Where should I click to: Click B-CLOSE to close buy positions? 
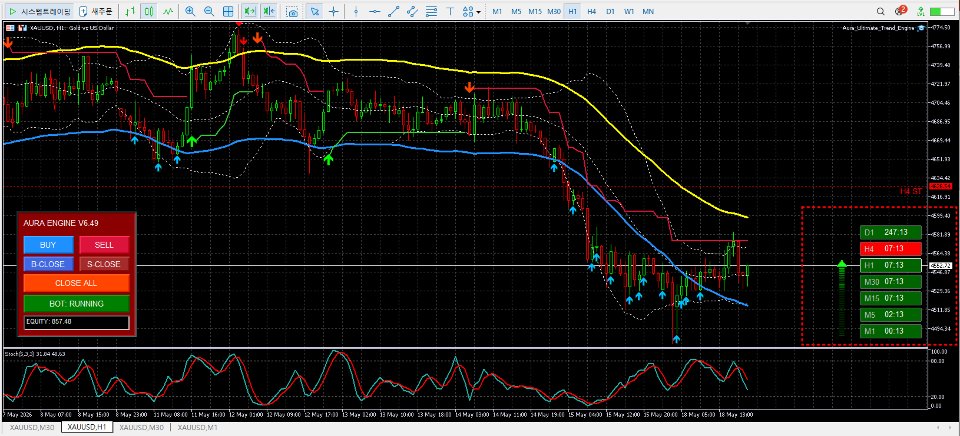pos(48,264)
